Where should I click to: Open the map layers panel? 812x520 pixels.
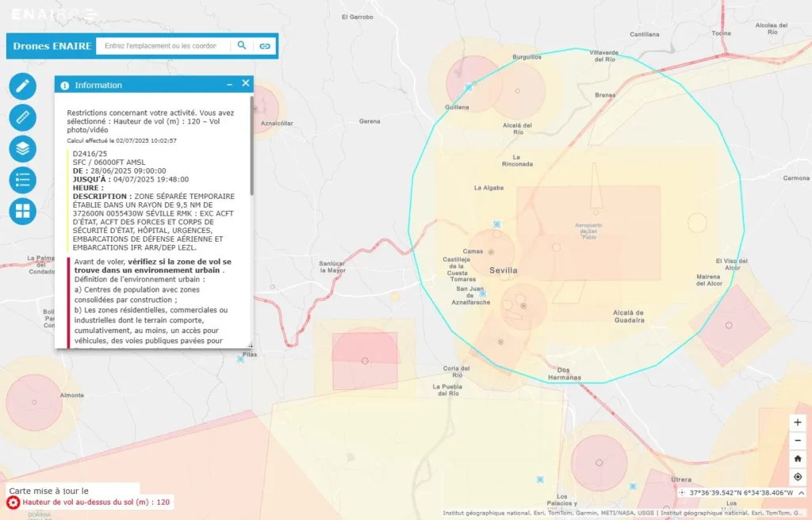pos(23,149)
